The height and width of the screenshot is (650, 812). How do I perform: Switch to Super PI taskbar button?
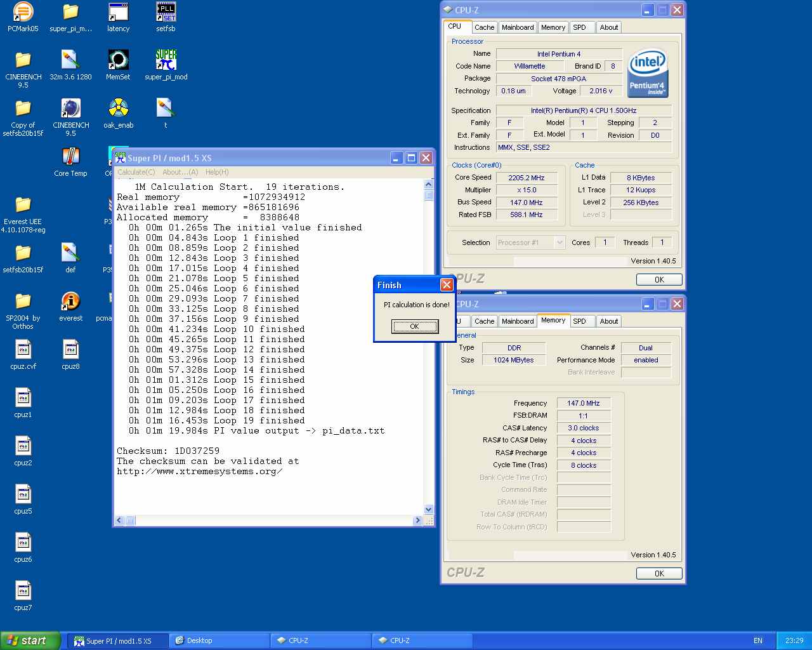coord(119,640)
